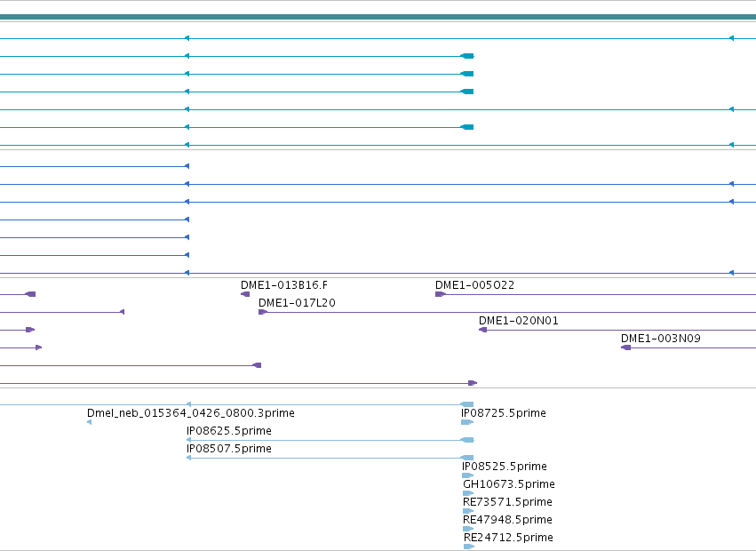The height and width of the screenshot is (551, 756).
Task: Click the IP08525.5prime label
Action: point(505,467)
